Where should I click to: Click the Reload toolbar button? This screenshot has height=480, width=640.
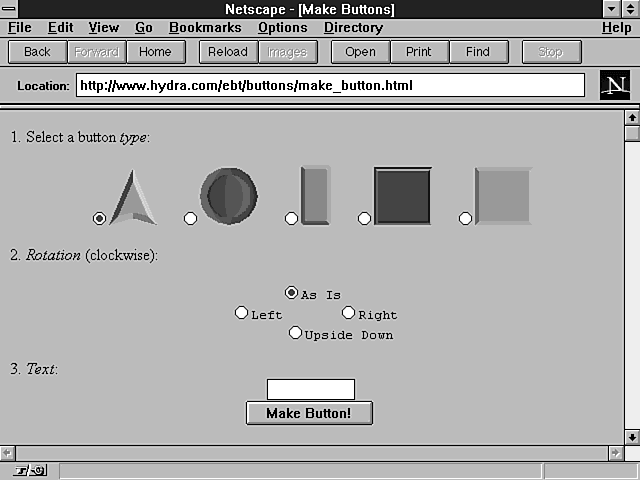[227, 52]
